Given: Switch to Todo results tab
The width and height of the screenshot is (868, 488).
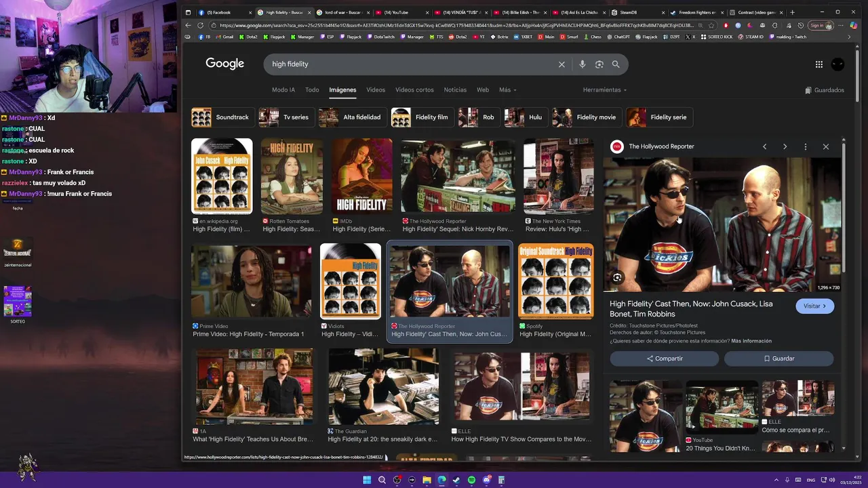Looking at the screenshot, I should tap(312, 90).
